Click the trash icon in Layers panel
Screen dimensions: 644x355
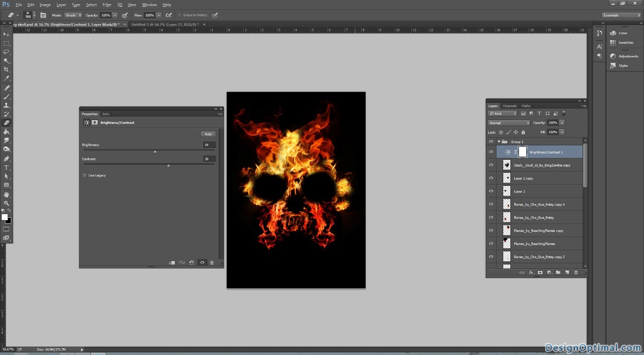[x=576, y=273]
